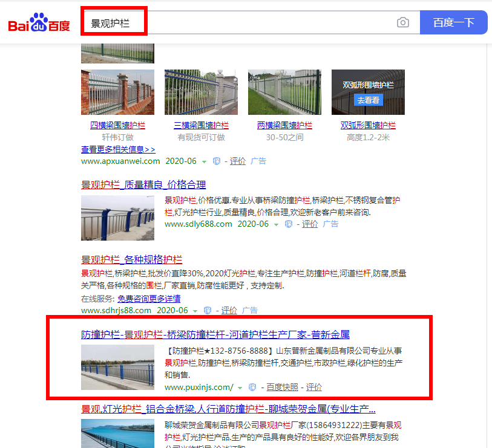492x448 pixels.
Task: Open 百度快照 for puxinjs result
Action: tap(282, 387)
